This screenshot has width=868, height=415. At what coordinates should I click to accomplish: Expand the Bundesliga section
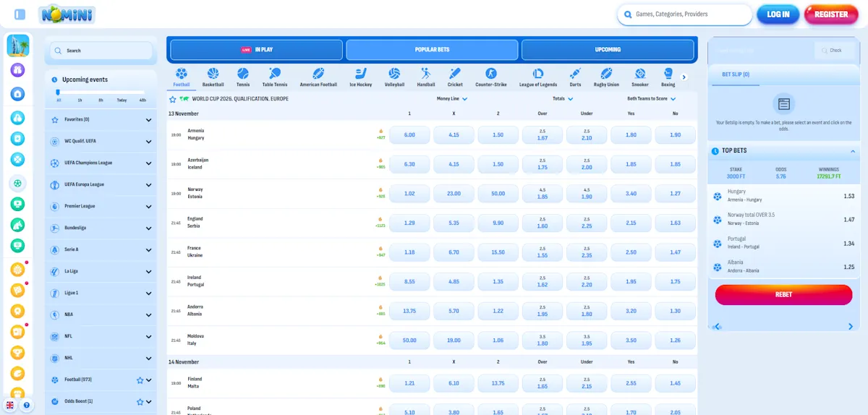pyautogui.click(x=101, y=228)
